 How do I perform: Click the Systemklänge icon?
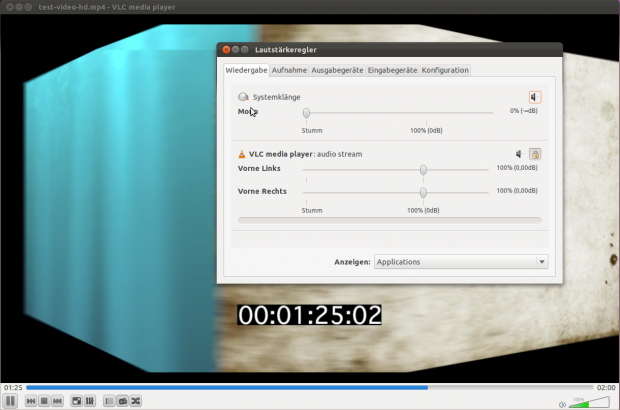(x=243, y=97)
